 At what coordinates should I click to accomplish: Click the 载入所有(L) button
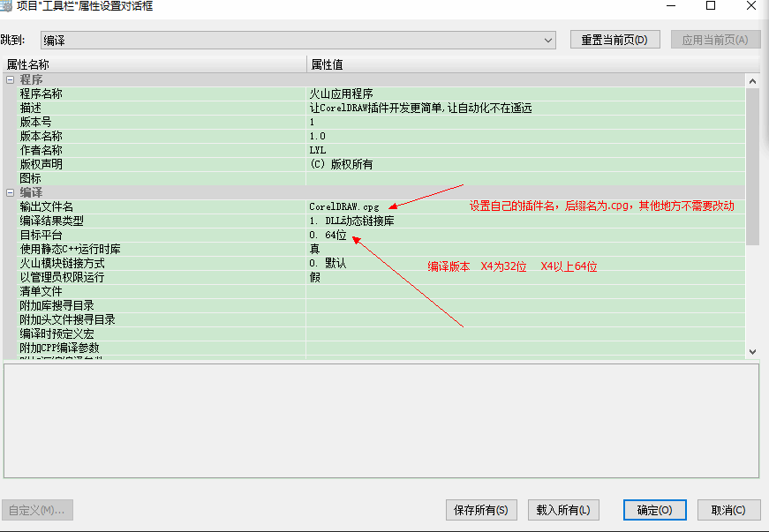click(563, 510)
